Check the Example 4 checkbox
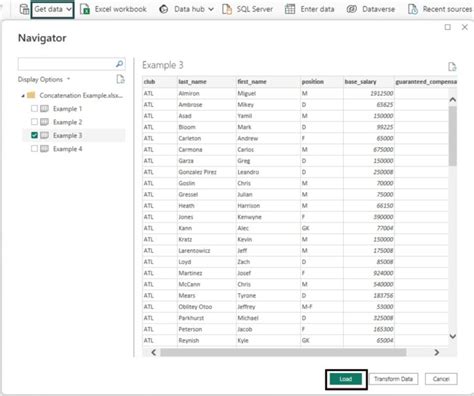474x396 pixels. pyautogui.click(x=34, y=149)
